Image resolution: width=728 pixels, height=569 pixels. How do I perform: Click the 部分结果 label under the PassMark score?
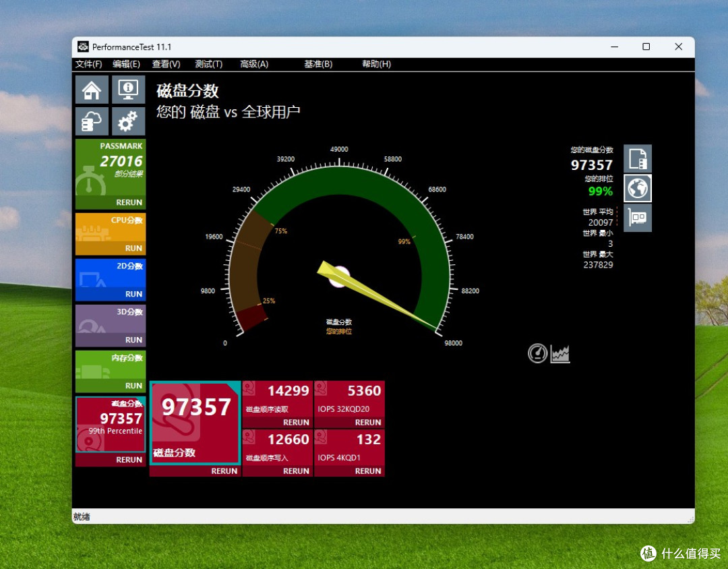(129, 174)
